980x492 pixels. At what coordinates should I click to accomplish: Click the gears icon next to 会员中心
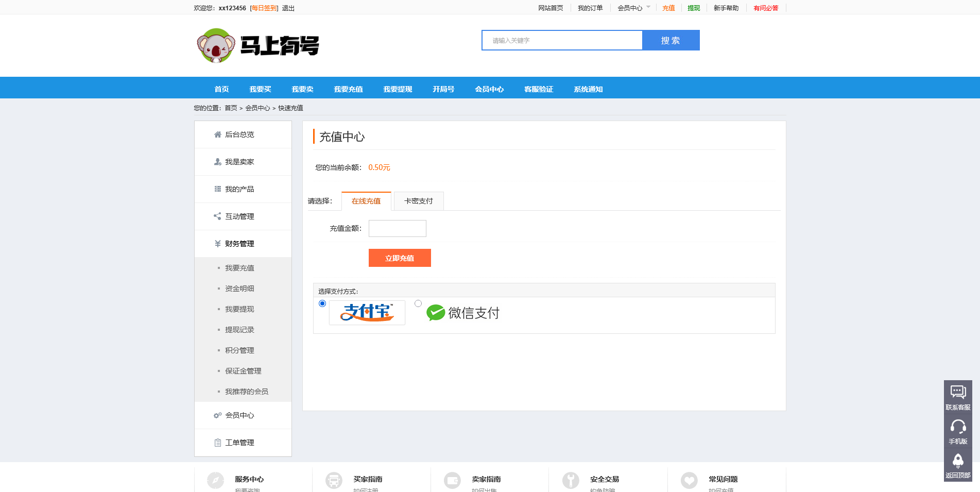pyautogui.click(x=218, y=415)
